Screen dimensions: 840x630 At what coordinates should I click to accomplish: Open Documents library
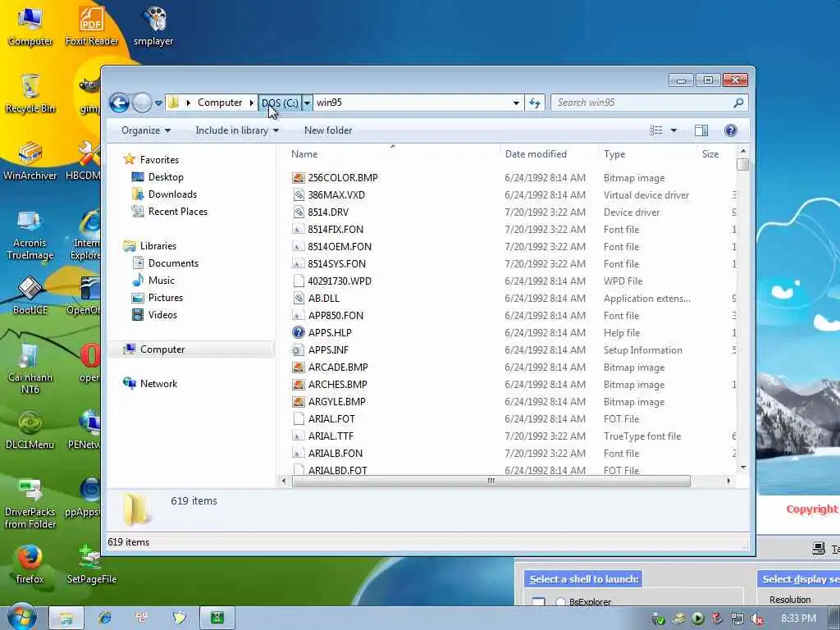[x=173, y=263]
